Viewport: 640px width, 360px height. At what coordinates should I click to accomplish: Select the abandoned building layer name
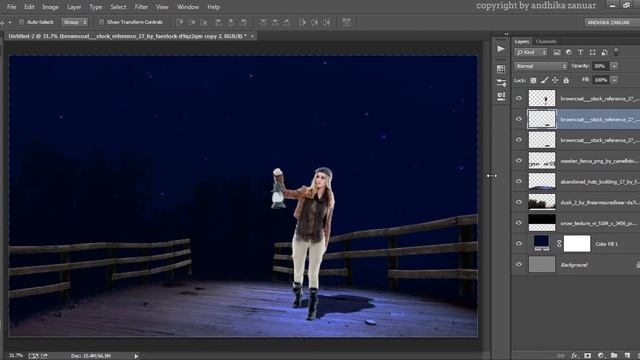[x=600, y=182]
